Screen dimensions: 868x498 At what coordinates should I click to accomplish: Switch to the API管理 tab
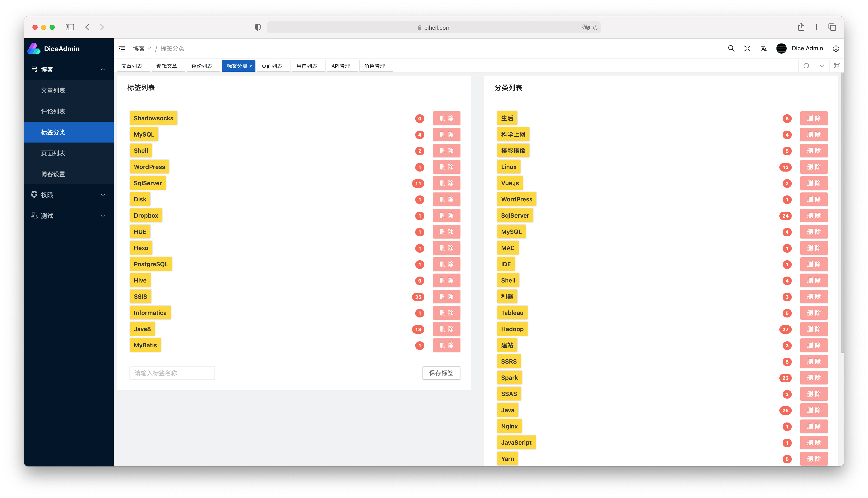(x=341, y=66)
